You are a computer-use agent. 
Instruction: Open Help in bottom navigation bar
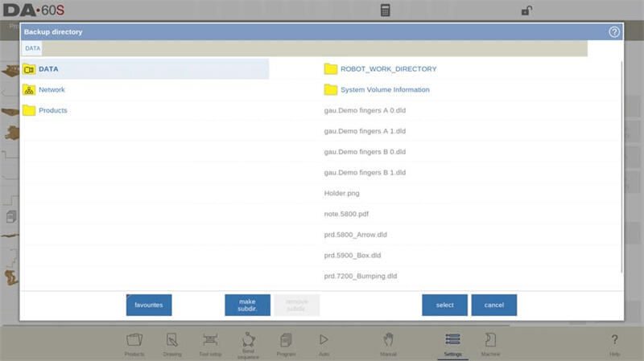[x=614, y=343]
